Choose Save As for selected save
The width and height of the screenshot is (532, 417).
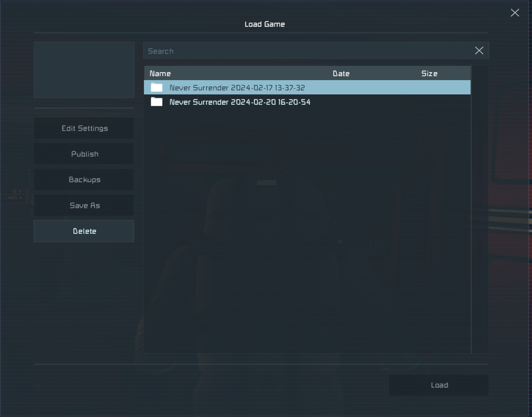(x=84, y=206)
